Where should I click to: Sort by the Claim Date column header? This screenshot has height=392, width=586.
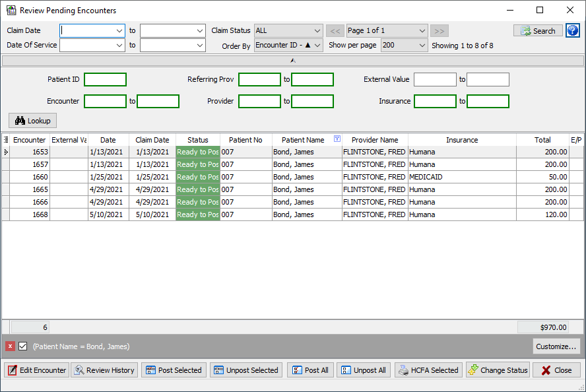tap(152, 140)
